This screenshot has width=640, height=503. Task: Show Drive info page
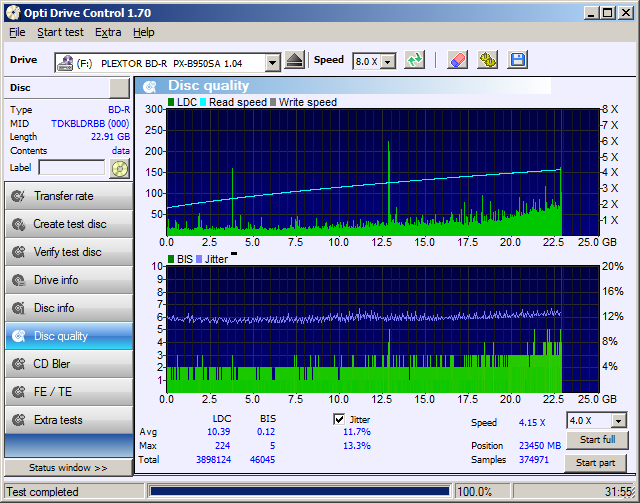(x=69, y=280)
